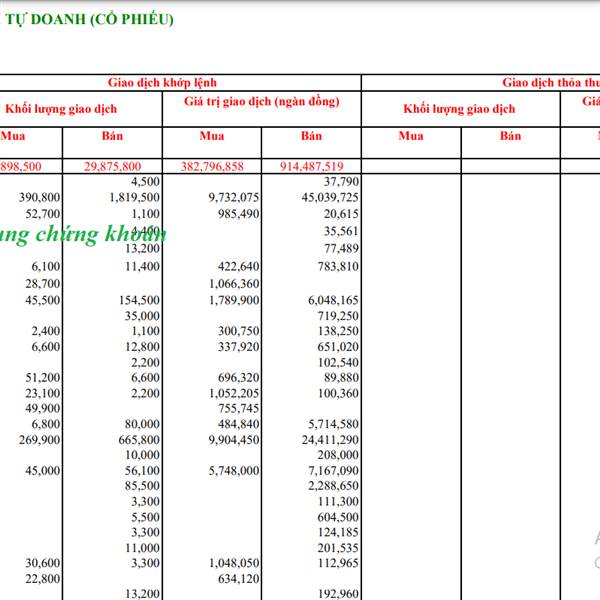
Task: Click the cell 696,320
Action: tap(239, 378)
